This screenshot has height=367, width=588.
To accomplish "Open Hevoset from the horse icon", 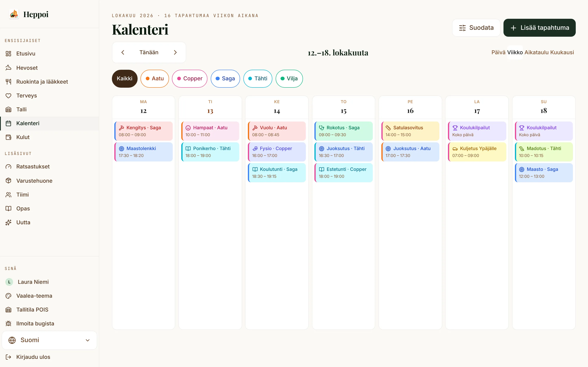I will click(9, 68).
